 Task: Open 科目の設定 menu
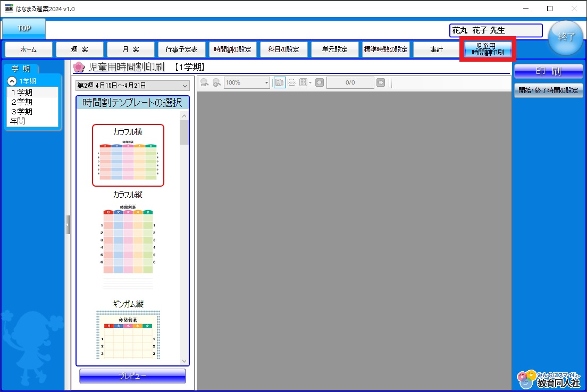coord(284,49)
